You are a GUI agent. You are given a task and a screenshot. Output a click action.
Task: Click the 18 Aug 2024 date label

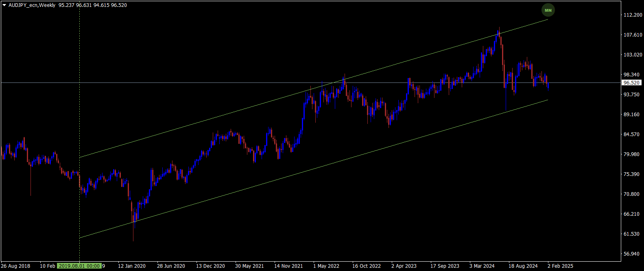coord(523,266)
